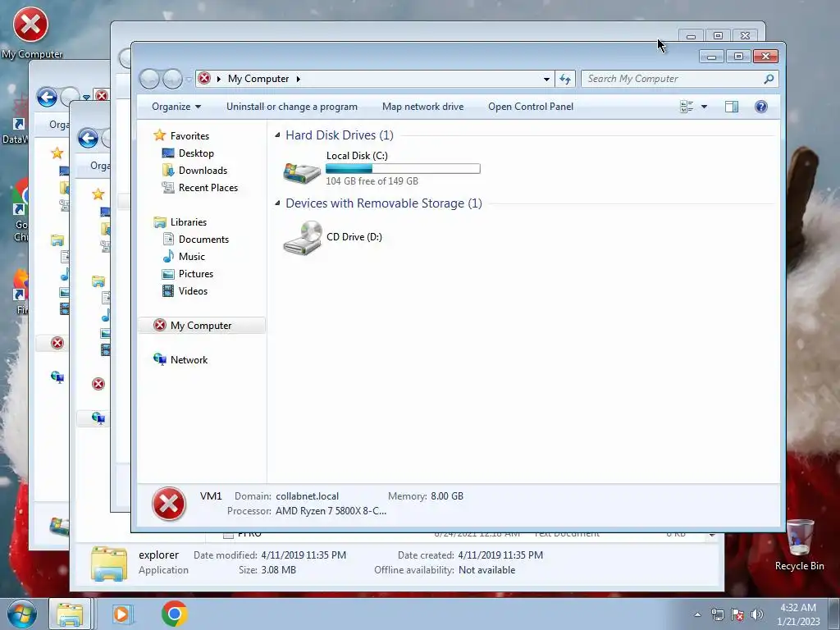The height and width of the screenshot is (630, 840).
Task: Click the AMD Ryzen processor text
Action: coord(331,511)
